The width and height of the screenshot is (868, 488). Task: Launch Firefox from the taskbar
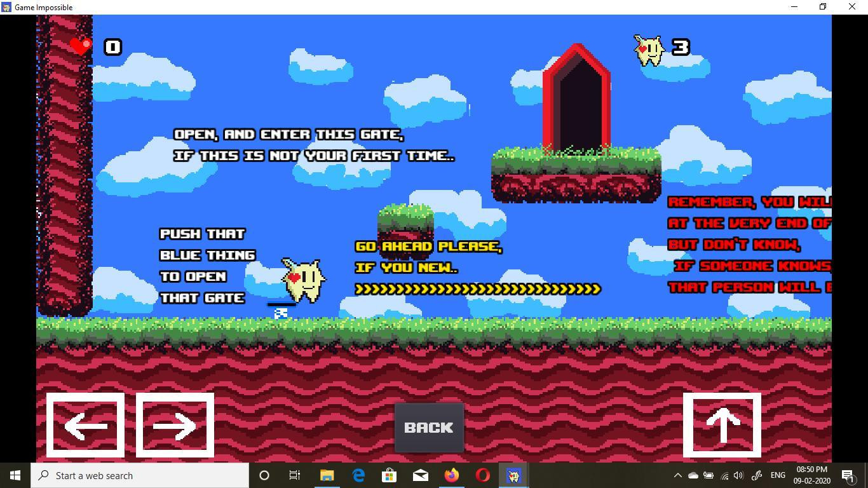click(x=452, y=475)
